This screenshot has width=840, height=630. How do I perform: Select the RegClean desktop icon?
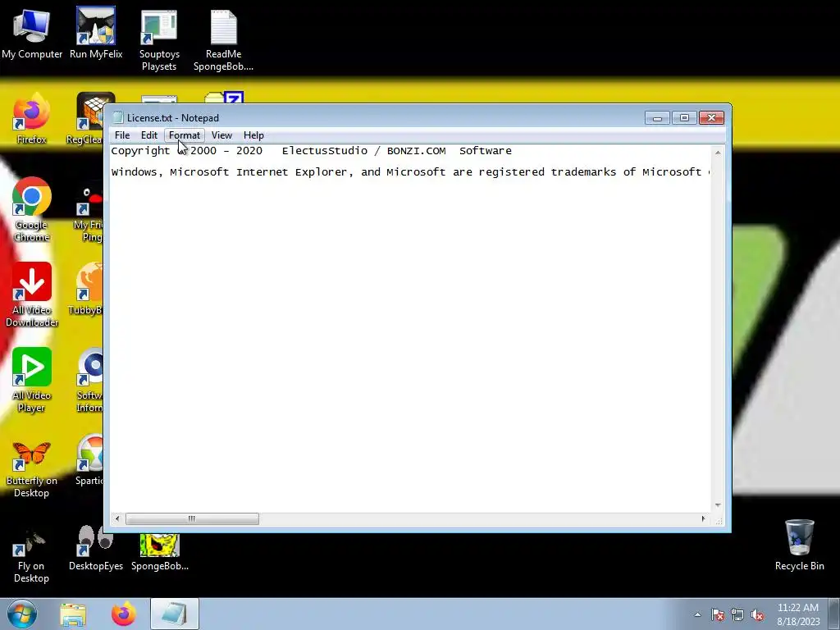89,119
